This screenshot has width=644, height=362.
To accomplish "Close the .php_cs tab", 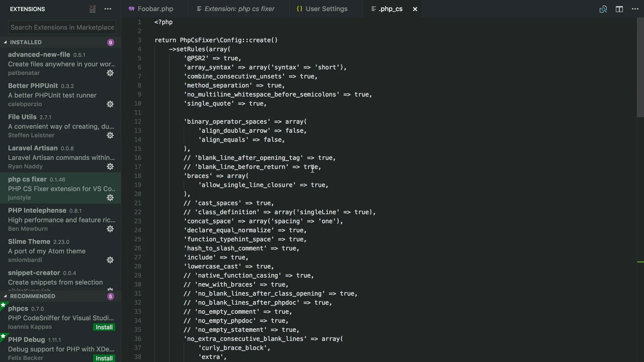I will pos(415,9).
